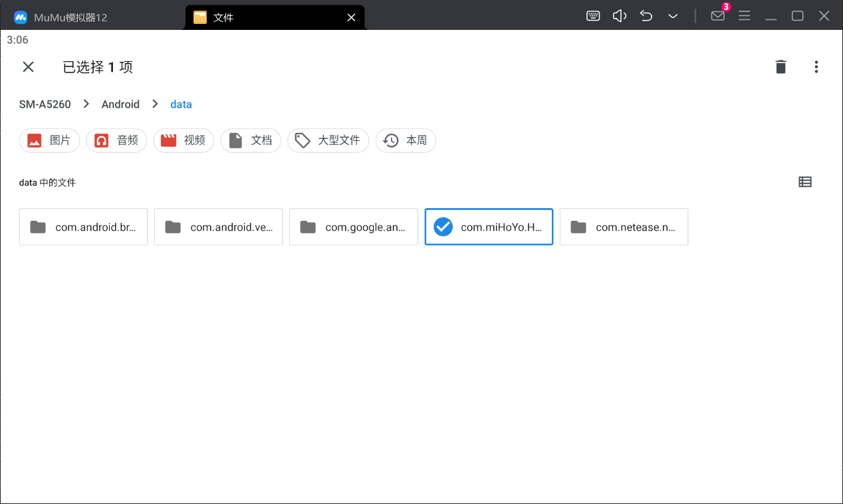Image resolution: width=843 pixels, height=504 pixels.
Task: Toggle the MuMu volume speaker icon
Action: [x=620, y=16]
